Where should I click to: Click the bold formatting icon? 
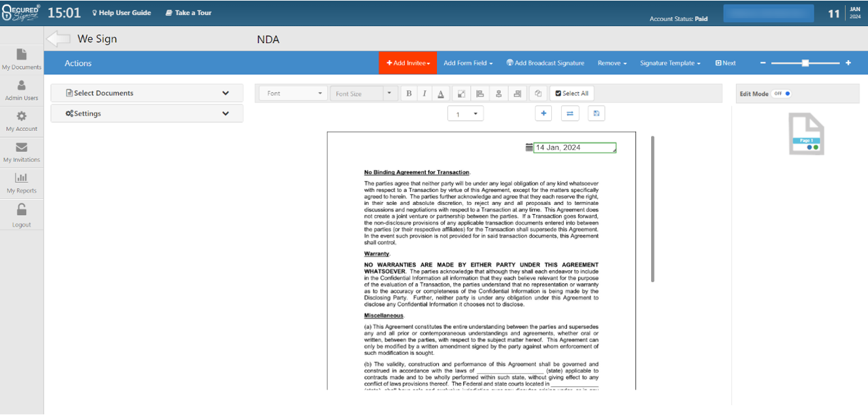409,94
